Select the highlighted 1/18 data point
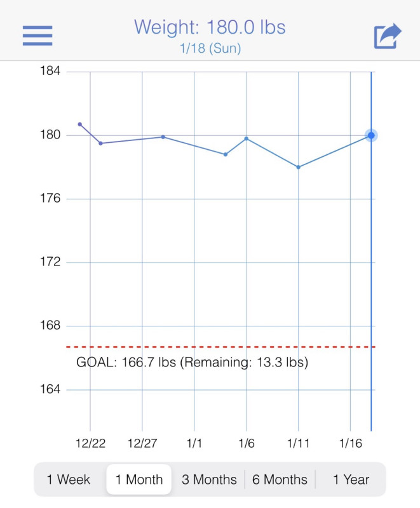Viewport: 420px width, 508px height. [x=371, y=135]
